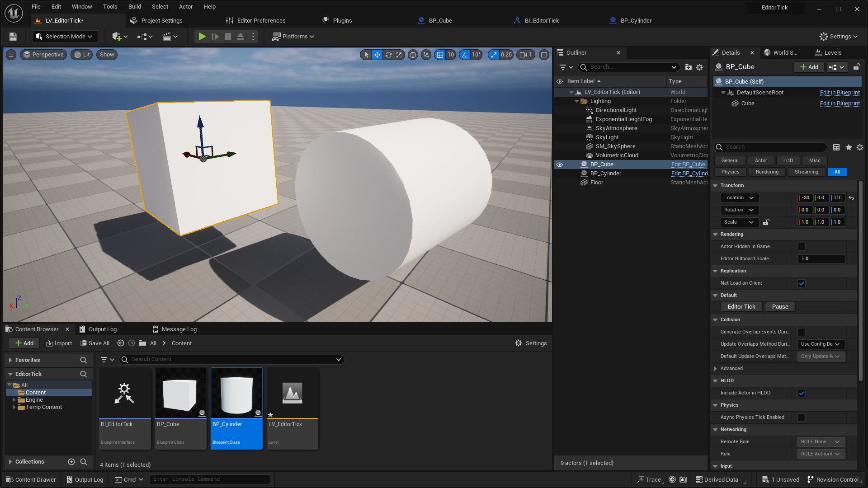Click the Outliner create folder icon

tap(689, 67)
